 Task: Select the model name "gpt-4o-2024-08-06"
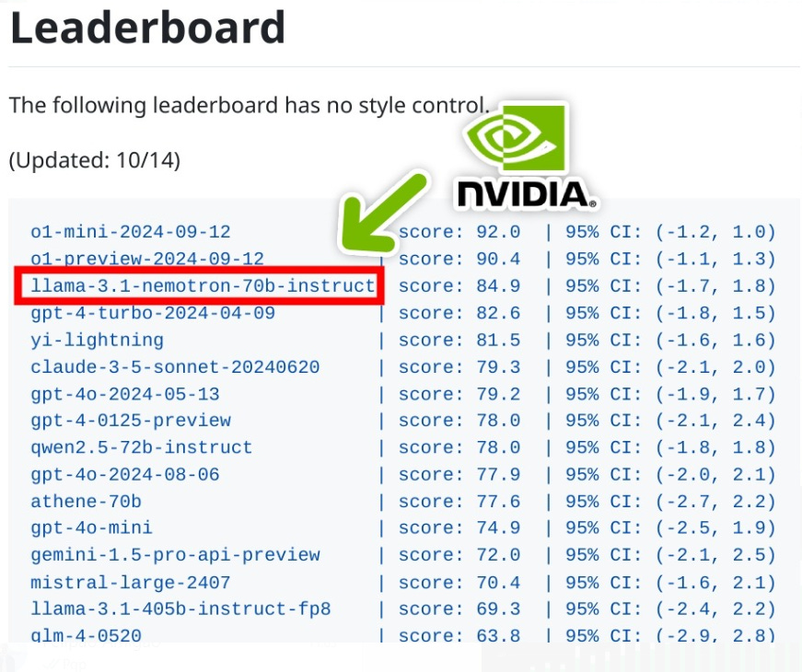point(125,475)
